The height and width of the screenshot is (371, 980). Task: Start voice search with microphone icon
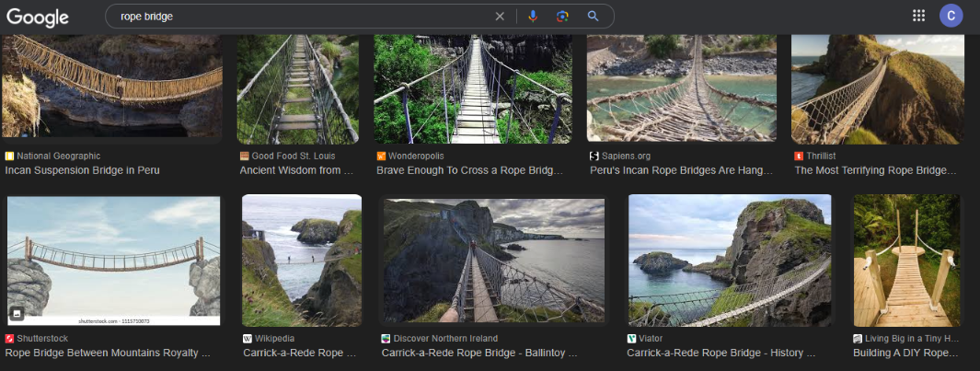[x=533, y=17]
